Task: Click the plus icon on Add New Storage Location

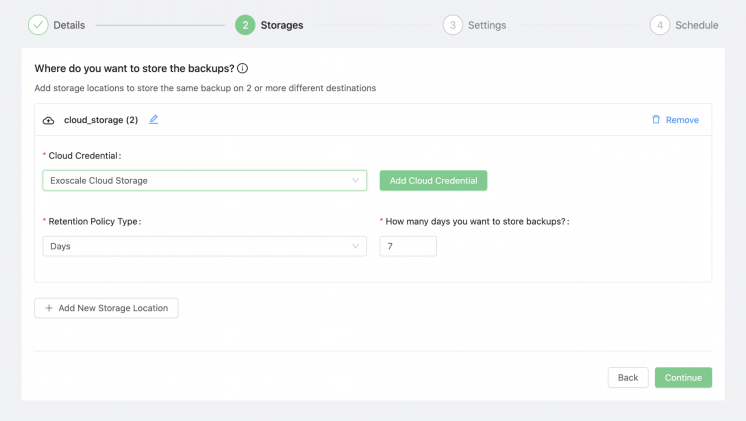Action: [x=49, y=308]
